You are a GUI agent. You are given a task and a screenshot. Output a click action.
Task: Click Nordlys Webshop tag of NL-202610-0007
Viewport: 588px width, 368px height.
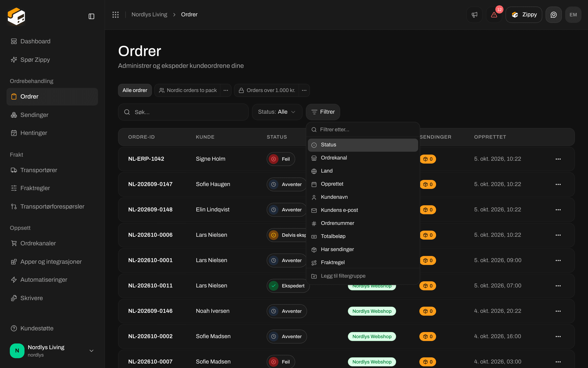pos(372,362)
